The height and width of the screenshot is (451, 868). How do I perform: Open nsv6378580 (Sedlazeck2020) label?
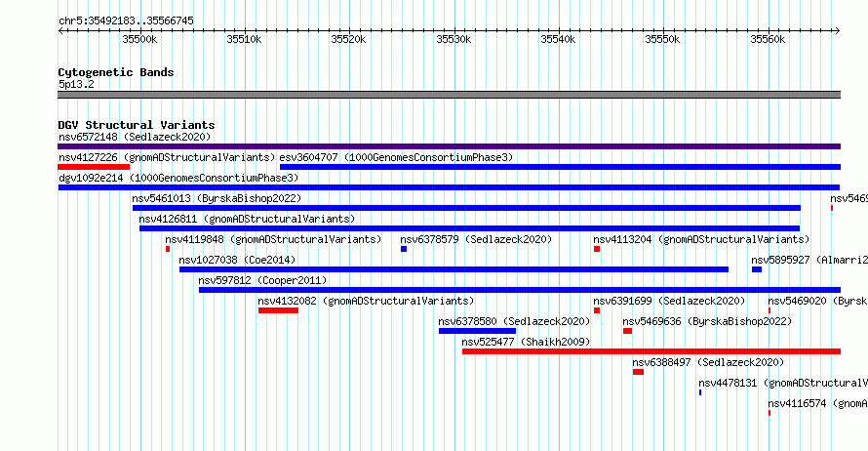click(514, 321)
